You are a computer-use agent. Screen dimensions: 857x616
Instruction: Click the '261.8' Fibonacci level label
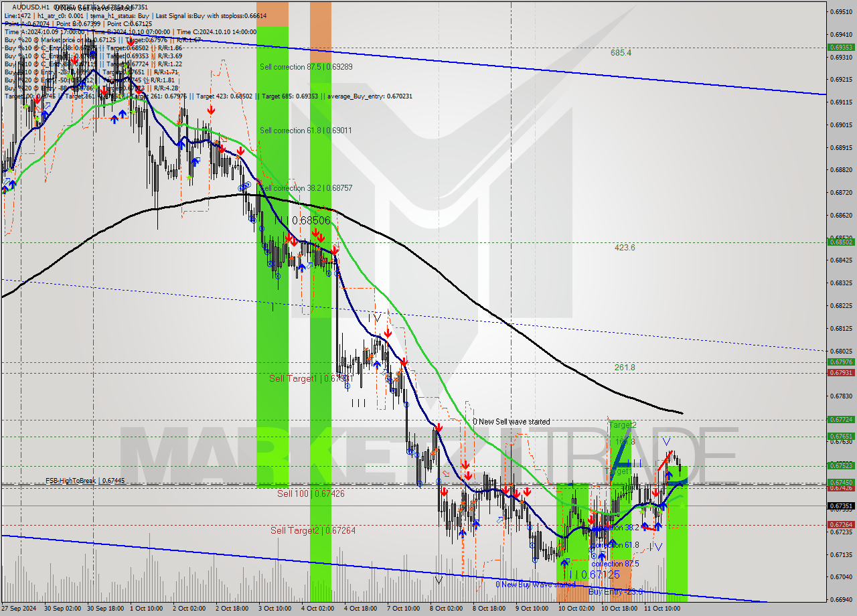click(625, 368)
